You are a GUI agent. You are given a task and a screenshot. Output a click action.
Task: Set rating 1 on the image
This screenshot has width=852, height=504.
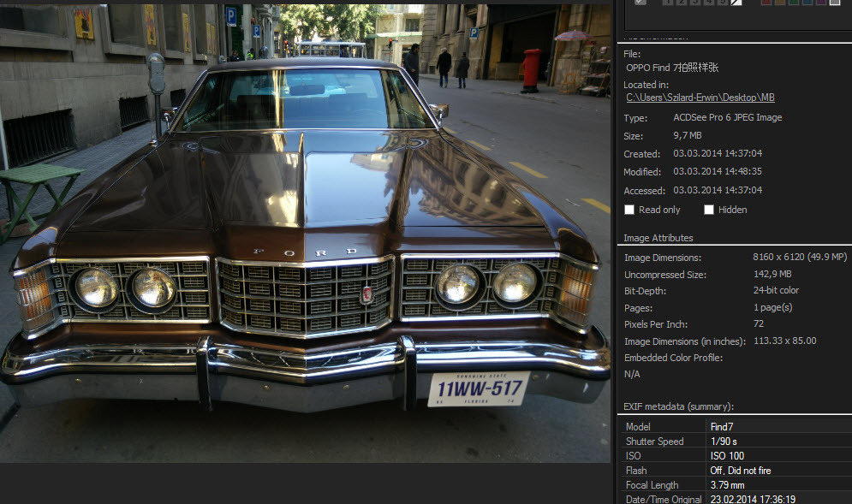pos(668,3)
